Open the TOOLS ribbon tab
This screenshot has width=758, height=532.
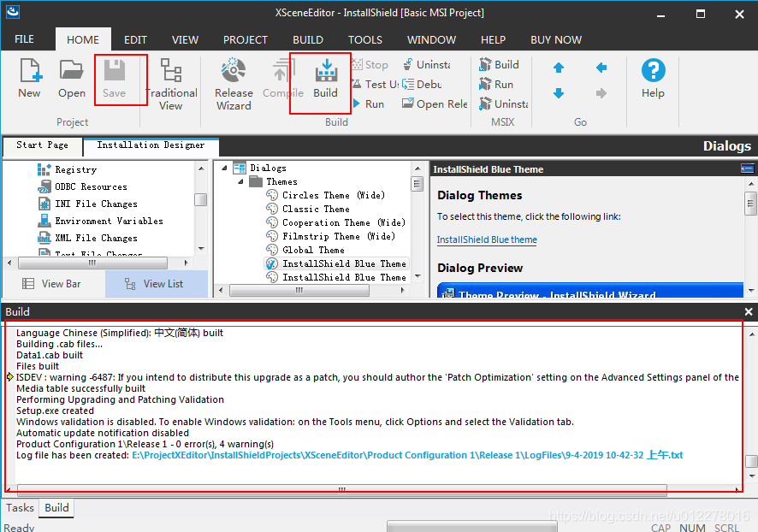tap(365, 39)
